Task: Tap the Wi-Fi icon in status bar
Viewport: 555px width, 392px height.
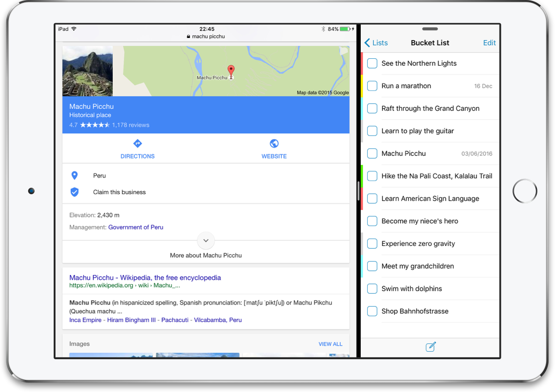Action: [74, 29]
